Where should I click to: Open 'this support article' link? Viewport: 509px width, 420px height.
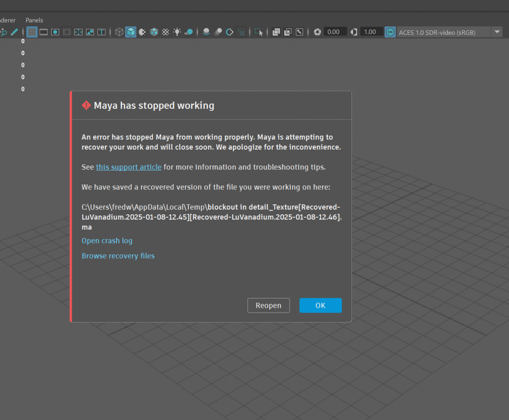pos(129,167)
